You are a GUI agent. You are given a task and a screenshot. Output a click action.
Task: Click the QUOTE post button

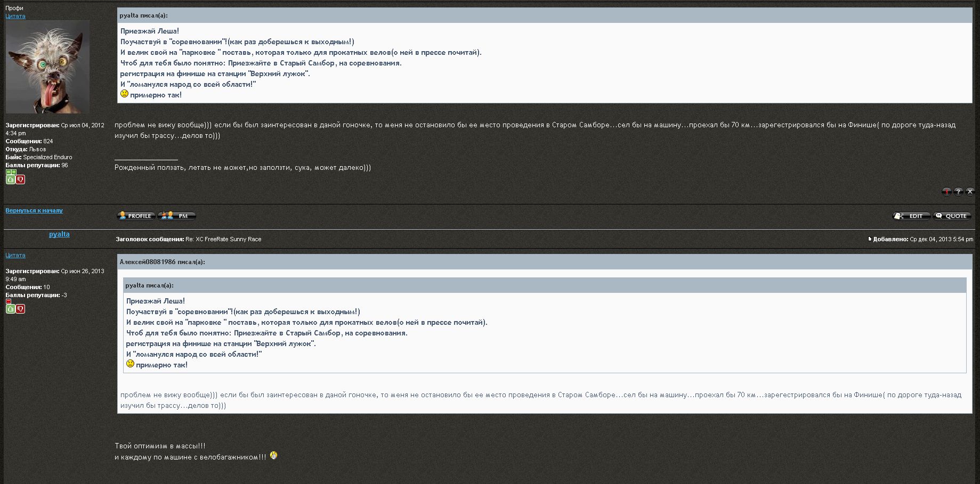coord(952,216)
